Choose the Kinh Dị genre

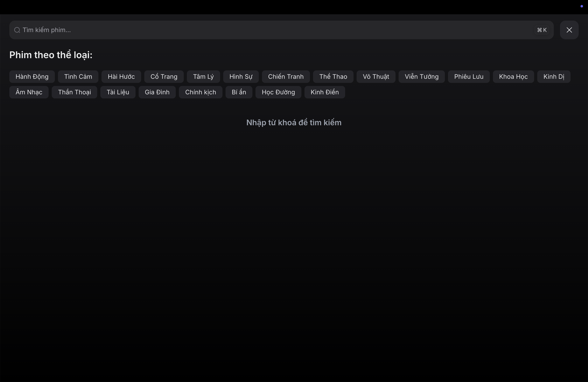pyautogui.click(x=553, y=77)
